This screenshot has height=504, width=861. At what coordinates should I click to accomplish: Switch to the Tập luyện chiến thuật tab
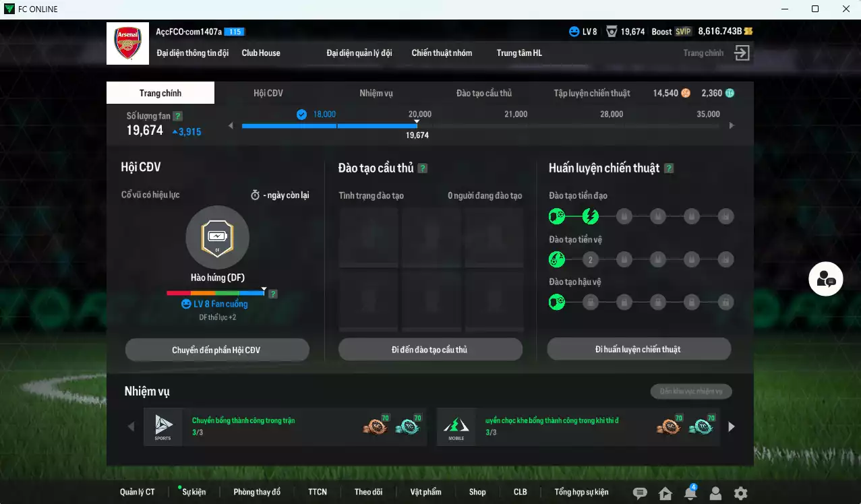(x=592, y=93)
